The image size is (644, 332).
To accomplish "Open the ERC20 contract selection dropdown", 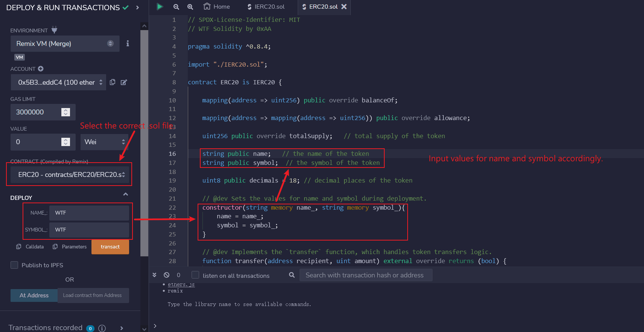I will (69, 175).
